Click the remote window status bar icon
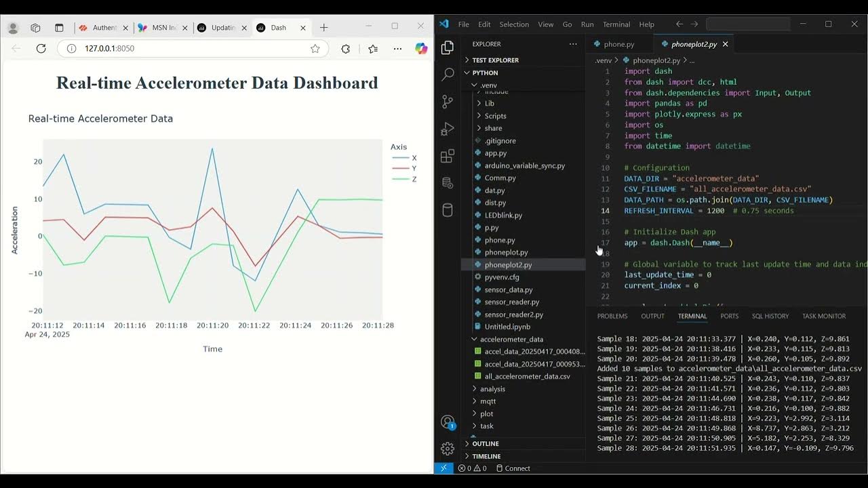The image size is (868, 488). pyautogui.click(x=443, y=468)
